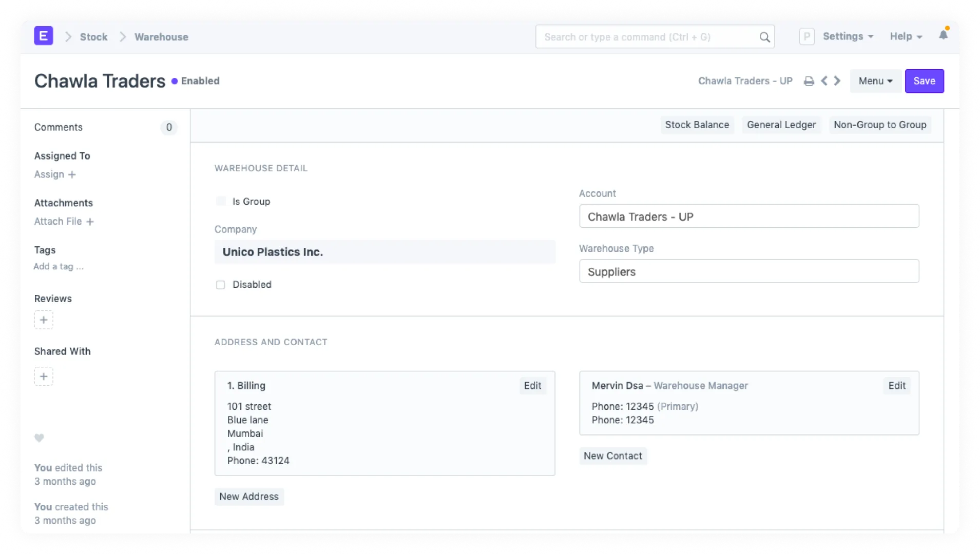Share document using Shared With plus
Viewport: 980px width, 554px height.
(44, 377)
